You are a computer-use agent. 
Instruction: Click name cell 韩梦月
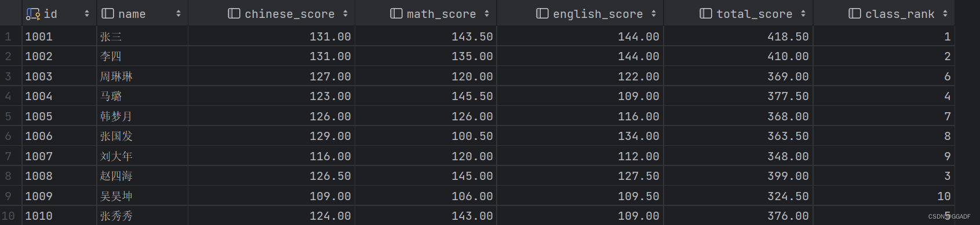click(142, 116)
